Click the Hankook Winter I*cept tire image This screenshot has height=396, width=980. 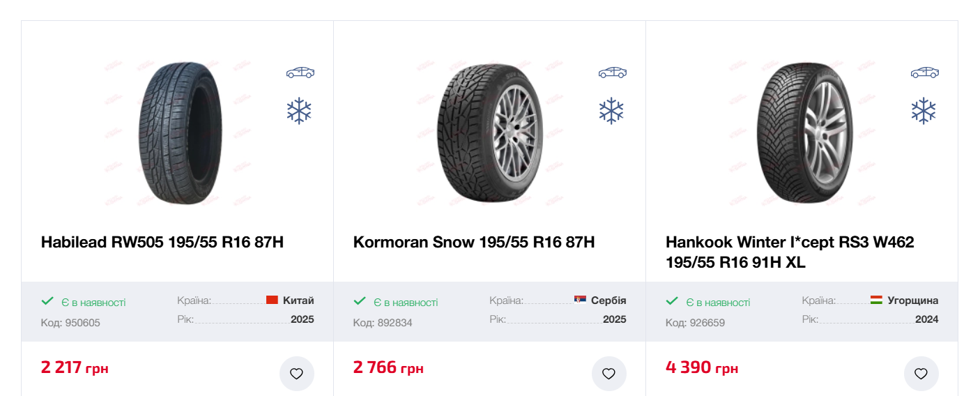(804, 132)
